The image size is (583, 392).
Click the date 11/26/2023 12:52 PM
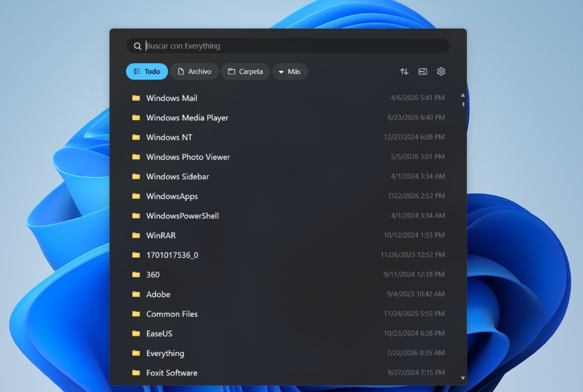click(x=412, y=255)
